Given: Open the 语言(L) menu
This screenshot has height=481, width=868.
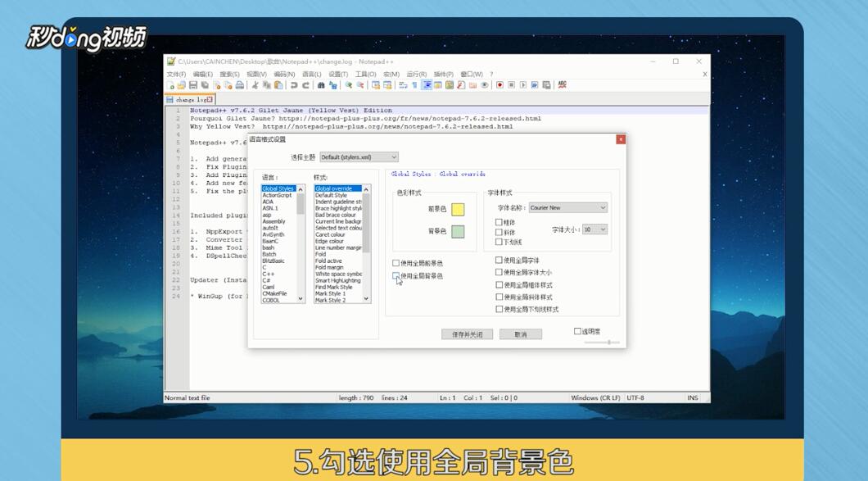Looking at the screenshot, I should pyautogui.click(x=312, y=75).
